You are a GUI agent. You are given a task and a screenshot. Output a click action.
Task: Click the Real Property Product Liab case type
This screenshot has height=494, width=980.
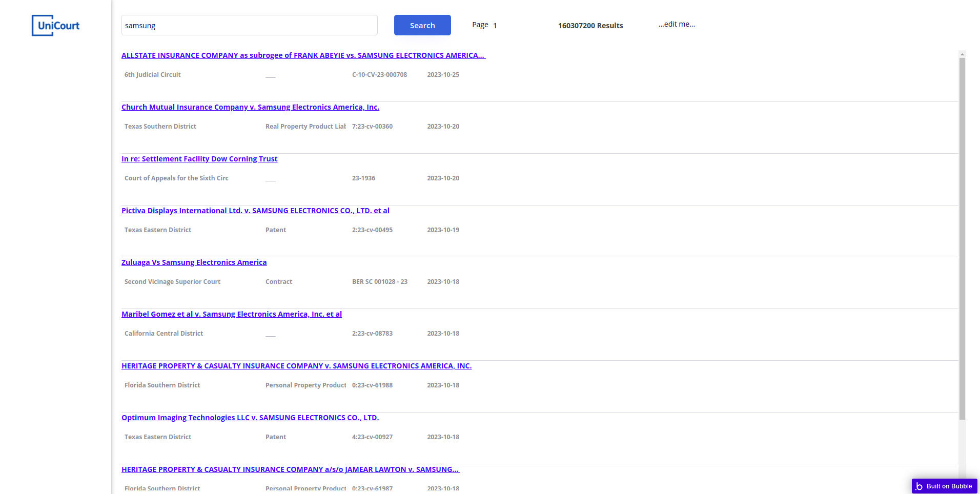click(x=305, y=127)
